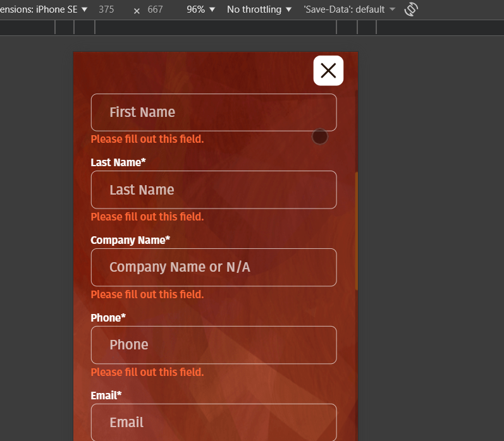This screenshot has width=504, height=441.
Task: Open the iPhone SE device dimensions dropdown
Action: (44, 9)
